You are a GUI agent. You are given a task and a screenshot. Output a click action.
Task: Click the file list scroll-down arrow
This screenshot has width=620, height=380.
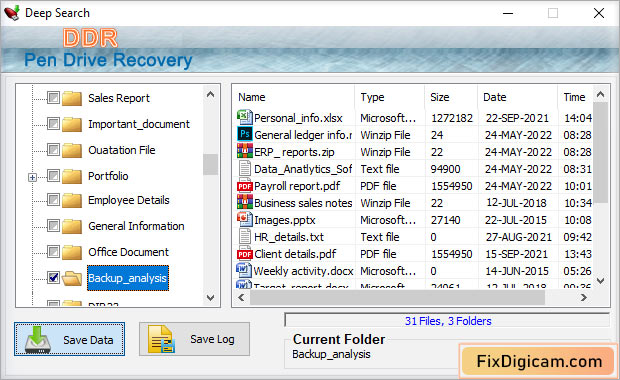click(x=600, y=281)
